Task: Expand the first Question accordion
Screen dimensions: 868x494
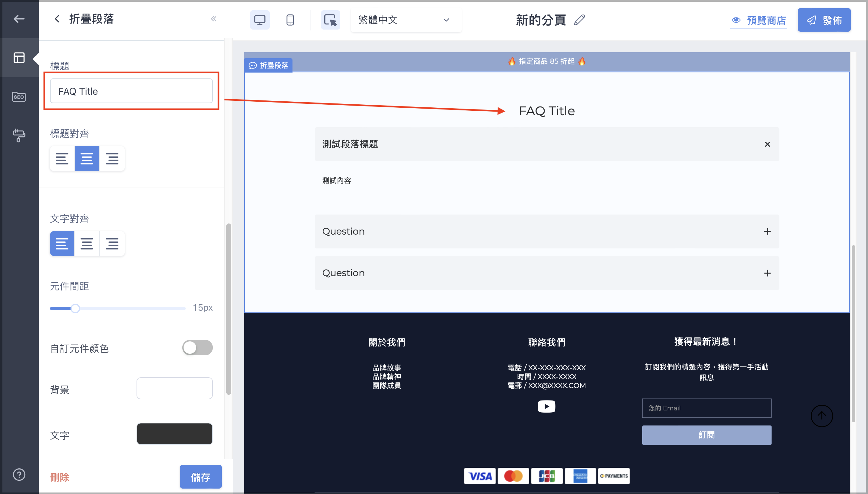Action: pyautogui.click(x=547, y=231)
